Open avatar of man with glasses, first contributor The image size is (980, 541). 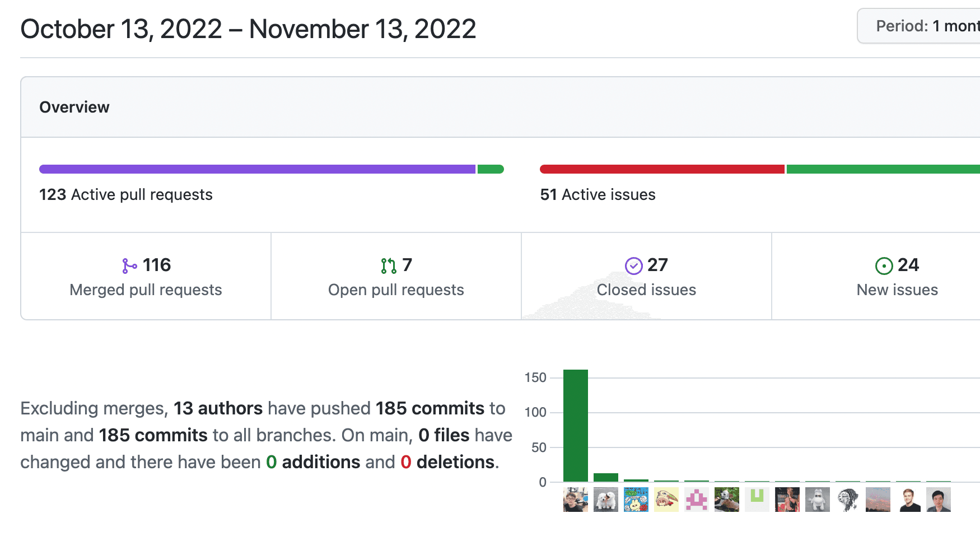click(576, 500)
